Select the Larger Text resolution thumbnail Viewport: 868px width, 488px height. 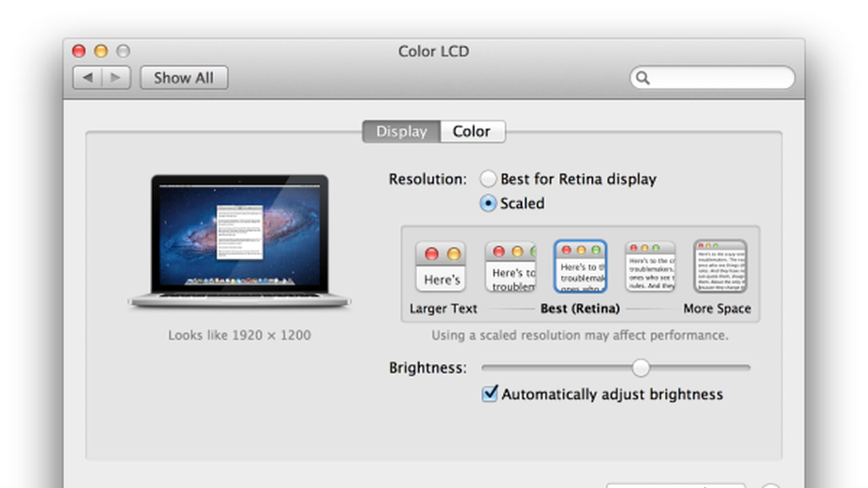tap(441, 266)
